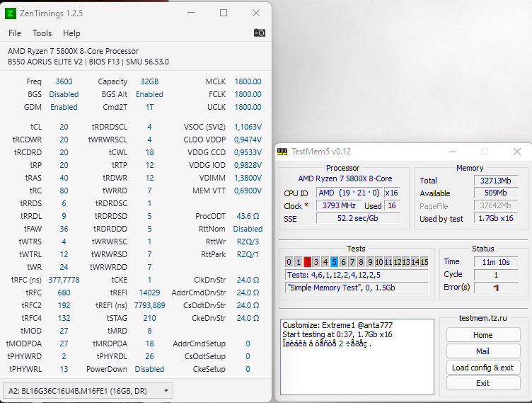Click the Mail button in TestMem5
Viewport: 532px width, 403px height.
coord(483,351)
